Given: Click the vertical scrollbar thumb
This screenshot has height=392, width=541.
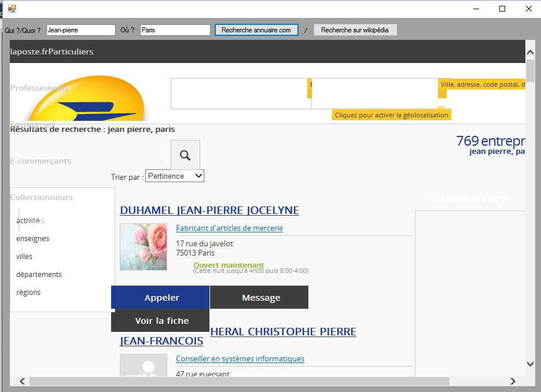Looking at the screenshot, I should click(x=531, y=71).
